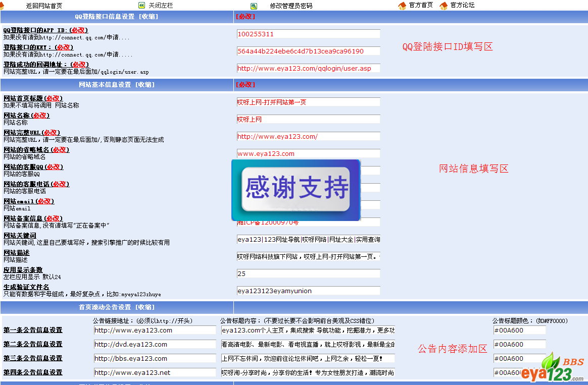
Task: Click the icon beside 修改管理员密码
Action: pyautogui.click(x=254, y=6)
